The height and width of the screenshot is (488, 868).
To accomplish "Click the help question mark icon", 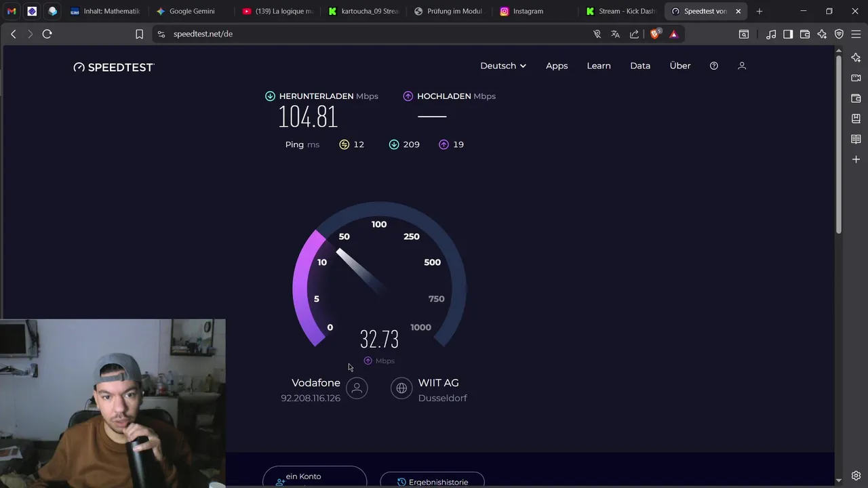I will pyautogui.click(x=714, y=66).
